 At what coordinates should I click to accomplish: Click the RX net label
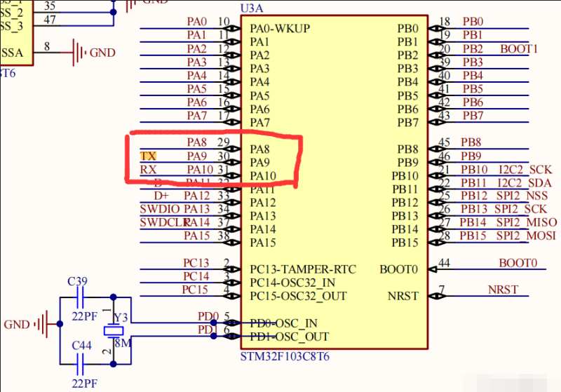[x=148, y=169]
